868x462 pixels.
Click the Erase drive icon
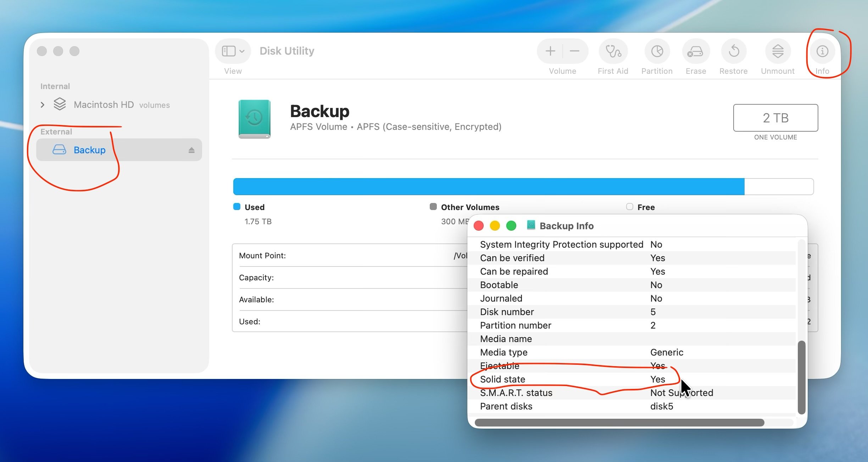pos(695,51)
